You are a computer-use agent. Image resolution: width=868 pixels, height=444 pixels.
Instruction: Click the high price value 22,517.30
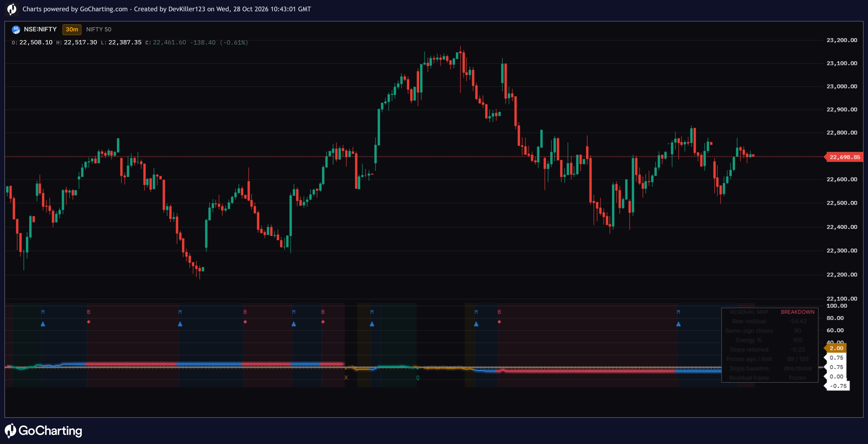point(80,42)
